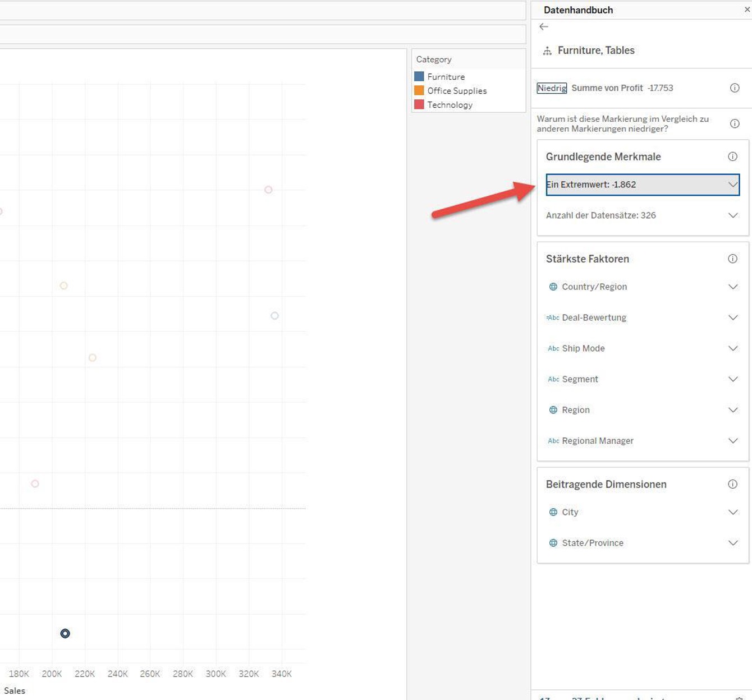Image resolution: width=752 pixels, height=700 pixels.
Task: Expand the City contributing dimension
Action: tap(732, 512)
